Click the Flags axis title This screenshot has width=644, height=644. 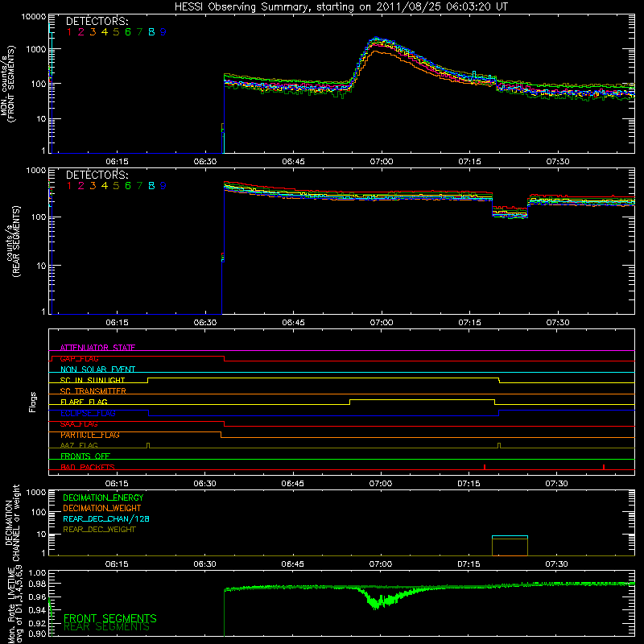pos(33,402)
